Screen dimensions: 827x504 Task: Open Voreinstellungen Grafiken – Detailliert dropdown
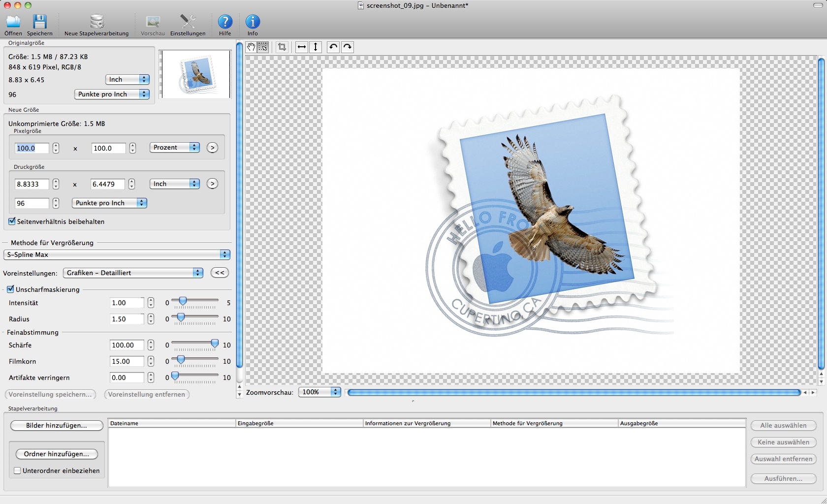pyautogui.click(x=133, y=273)
